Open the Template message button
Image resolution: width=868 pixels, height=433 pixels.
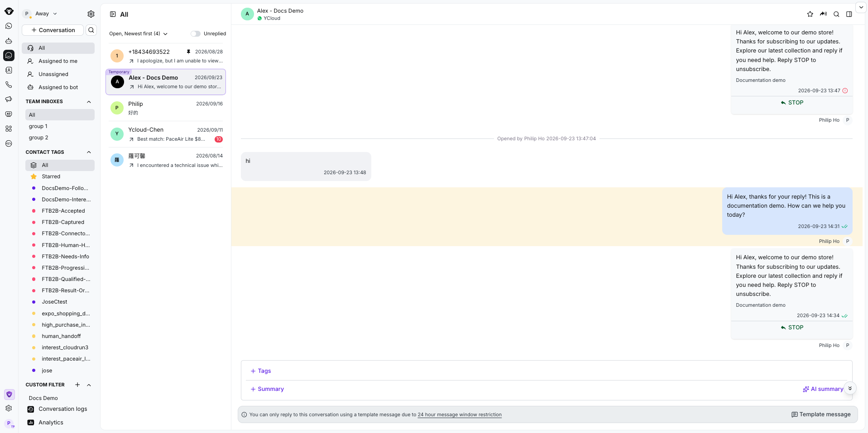821,414
